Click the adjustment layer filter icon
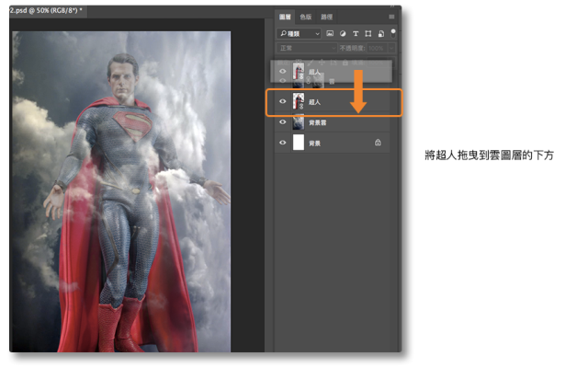588x368 pixels. click(342, 33)
